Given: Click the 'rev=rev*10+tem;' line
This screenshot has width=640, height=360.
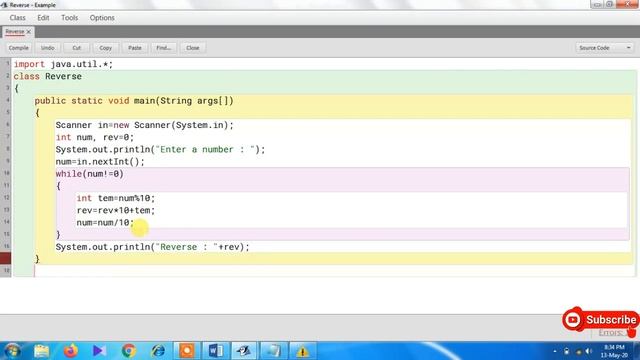Looking at the screenshot, I should click(x=116, y=210).
